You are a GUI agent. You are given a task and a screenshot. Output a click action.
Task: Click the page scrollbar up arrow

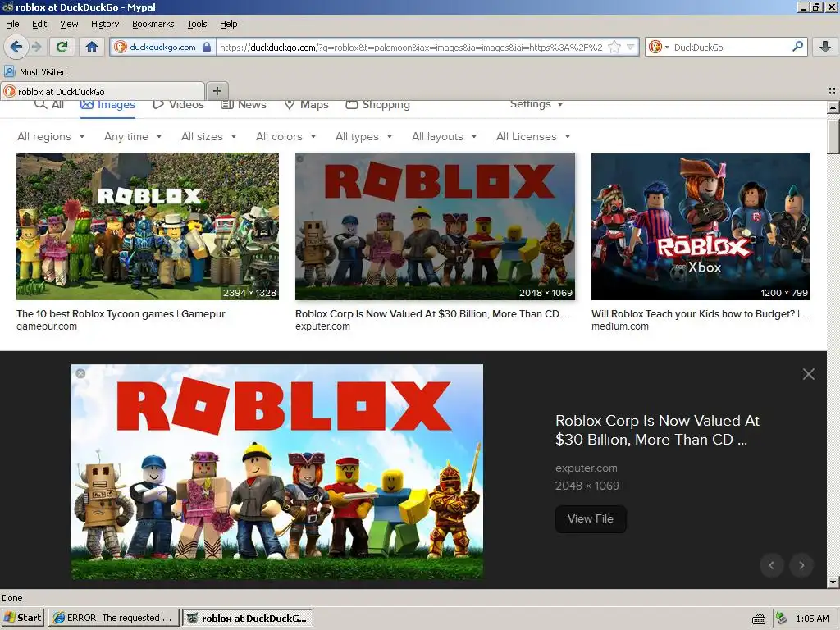click(x=833, y=107)
